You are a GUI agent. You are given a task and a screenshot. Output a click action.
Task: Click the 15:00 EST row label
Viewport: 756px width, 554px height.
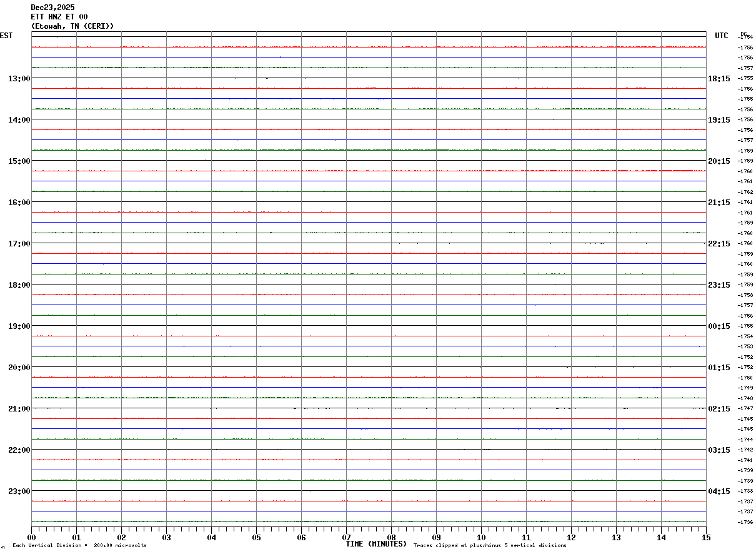(x=19, y=161)
